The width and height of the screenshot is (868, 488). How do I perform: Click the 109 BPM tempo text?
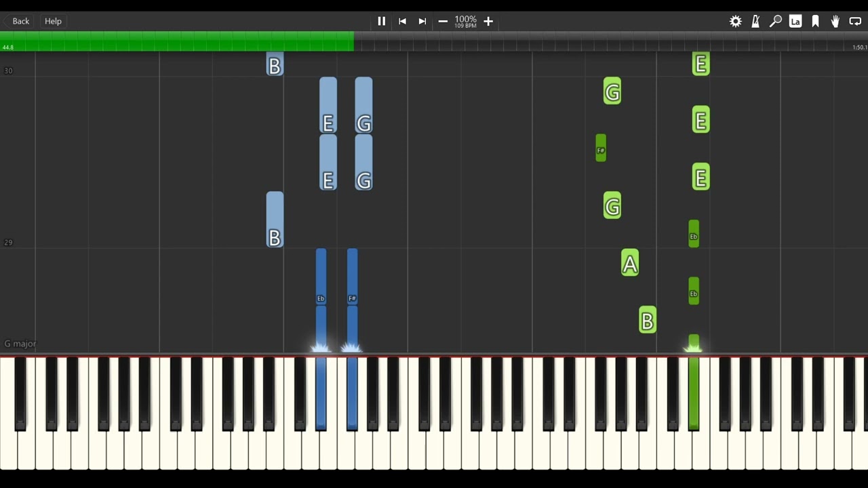point(465,26)
